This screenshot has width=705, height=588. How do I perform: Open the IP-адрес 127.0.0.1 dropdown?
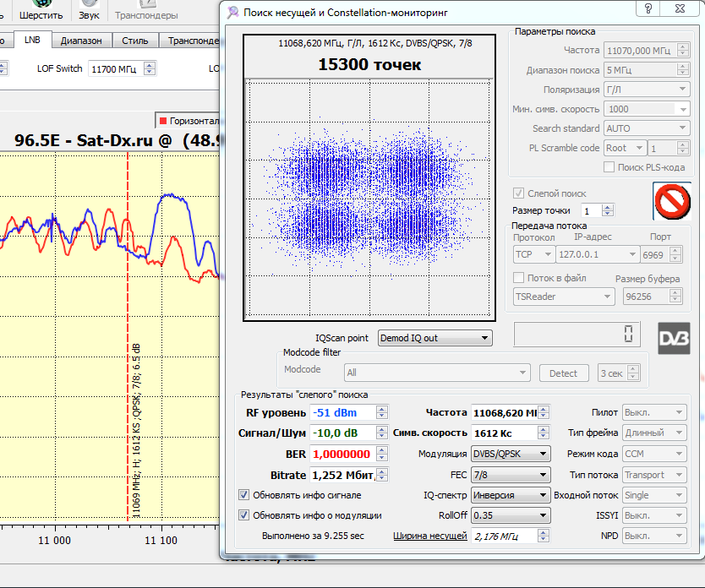point(598,254)
